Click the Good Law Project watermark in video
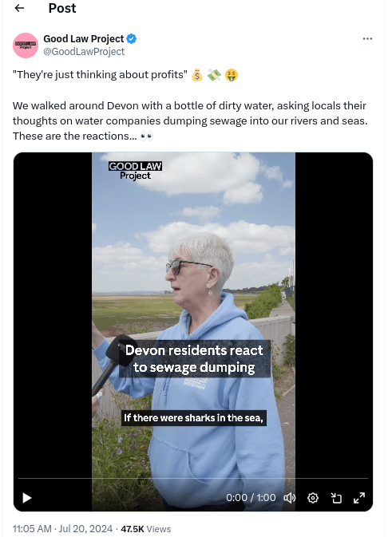 (x=136, y=171)
